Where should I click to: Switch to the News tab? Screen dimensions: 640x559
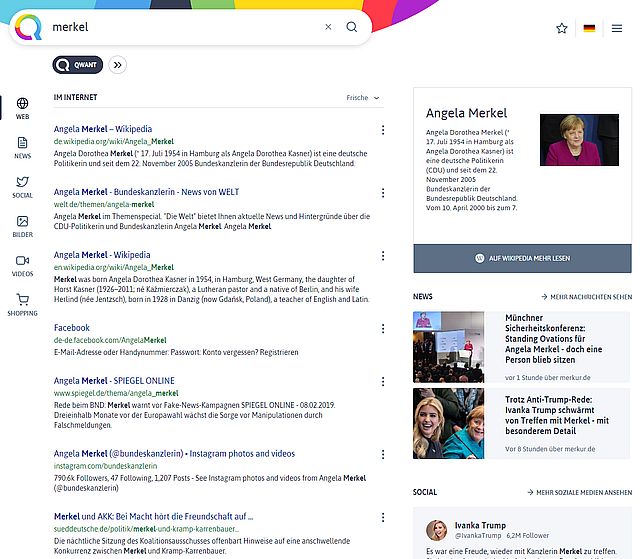(x=22, y=148)
